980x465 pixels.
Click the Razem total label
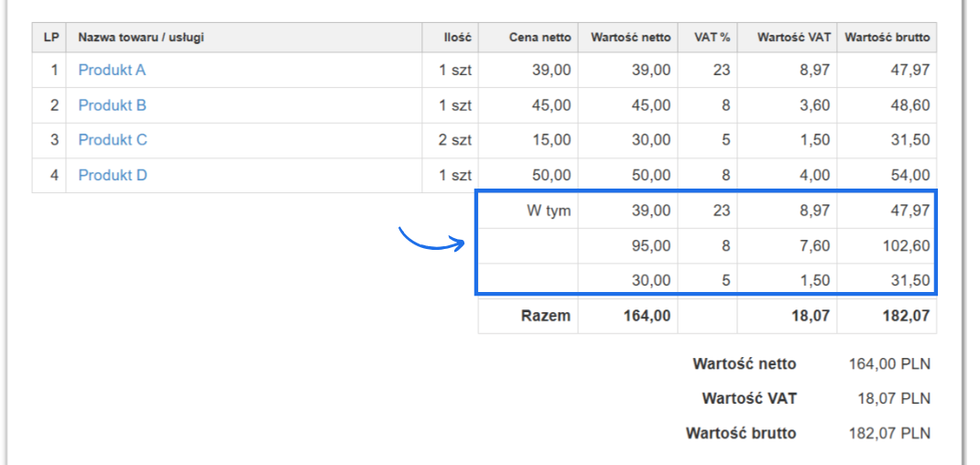click(x=546, y=316)
